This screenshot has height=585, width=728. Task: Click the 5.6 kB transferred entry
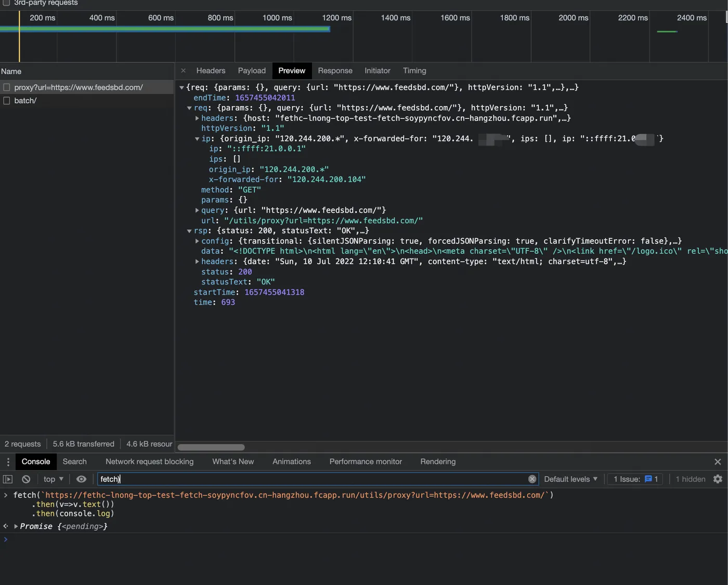click(83, 444)
